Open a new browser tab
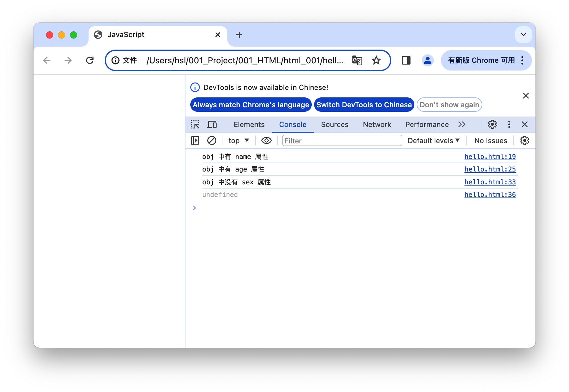Screen dimensions: 569x392 (x=239, y=35)
